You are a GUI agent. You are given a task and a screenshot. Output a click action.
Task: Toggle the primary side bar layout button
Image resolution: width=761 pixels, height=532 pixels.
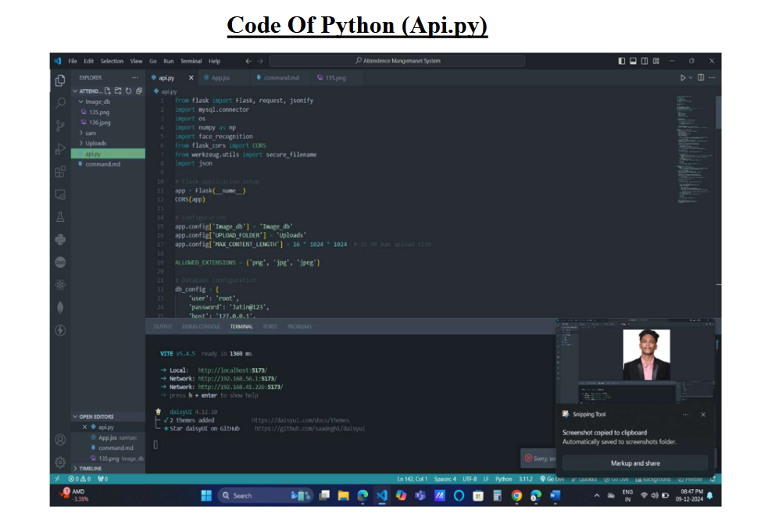tap(622, 61)
